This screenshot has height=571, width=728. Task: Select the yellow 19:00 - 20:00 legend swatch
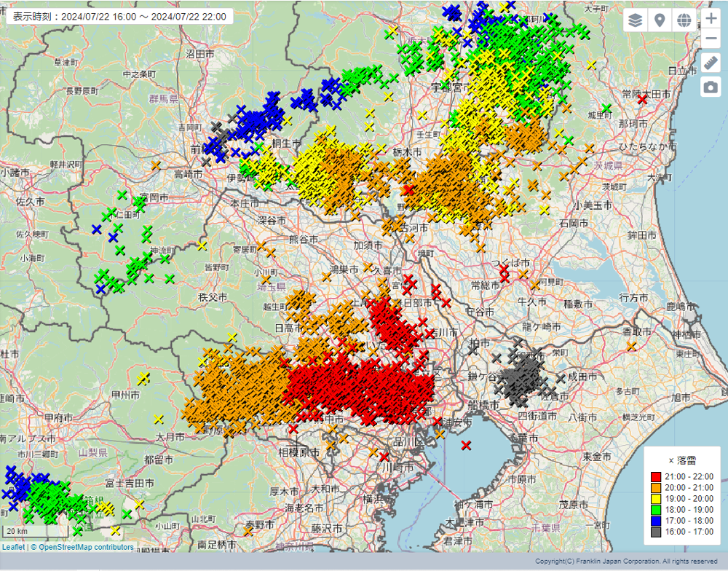click(x=656, y=500)
